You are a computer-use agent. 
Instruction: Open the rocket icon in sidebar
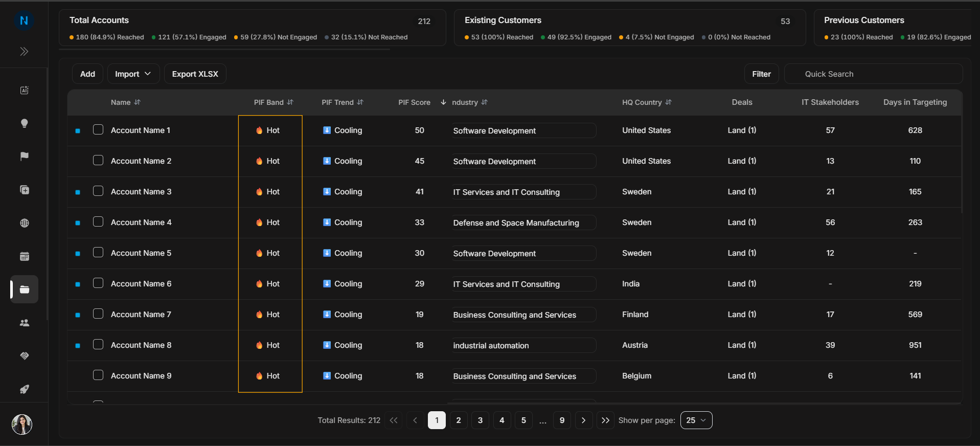(24, 389)
